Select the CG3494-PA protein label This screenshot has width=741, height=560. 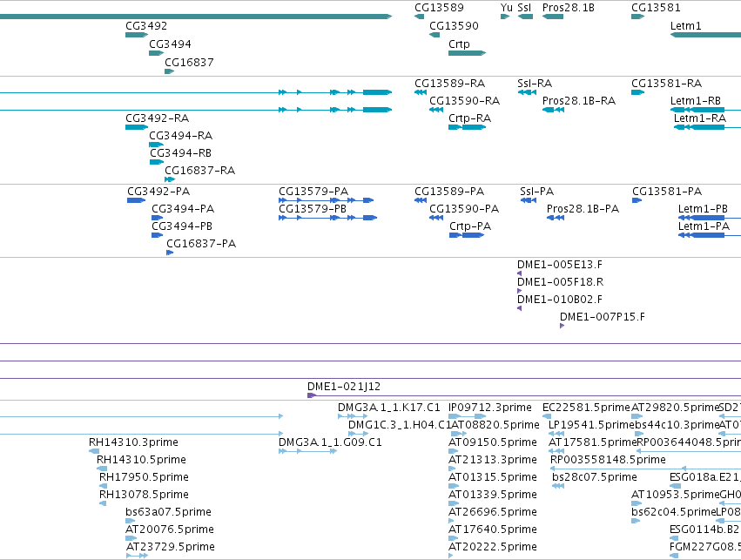pos(183,209)
